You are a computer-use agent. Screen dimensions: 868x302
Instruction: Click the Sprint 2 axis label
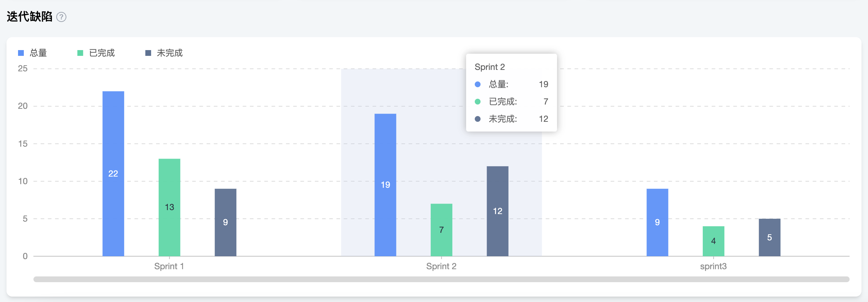[441, 266]
